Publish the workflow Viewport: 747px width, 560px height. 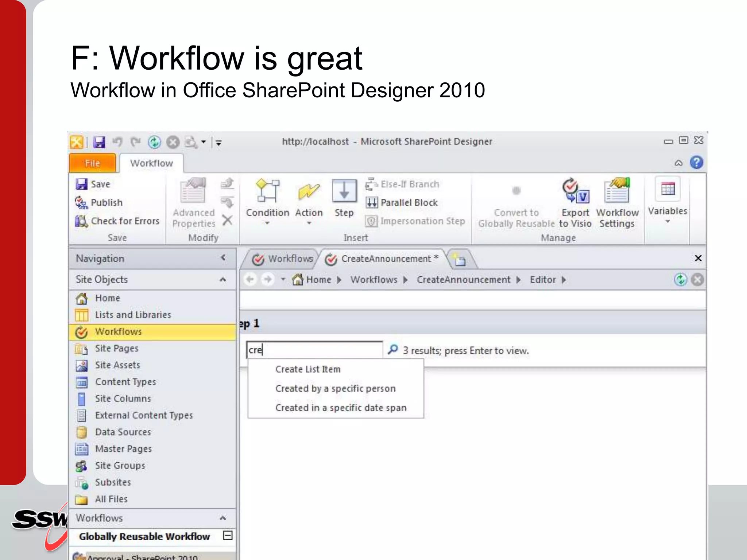[98, 202]
